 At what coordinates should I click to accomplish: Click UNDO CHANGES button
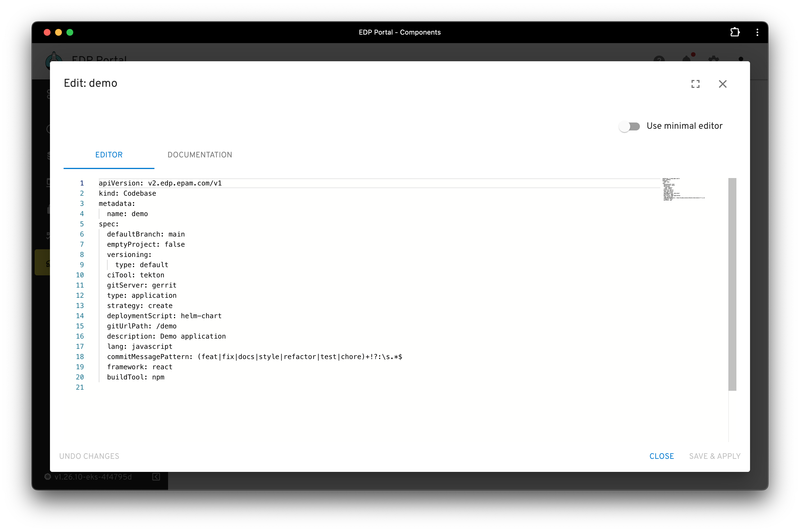[x=89, y=456]
